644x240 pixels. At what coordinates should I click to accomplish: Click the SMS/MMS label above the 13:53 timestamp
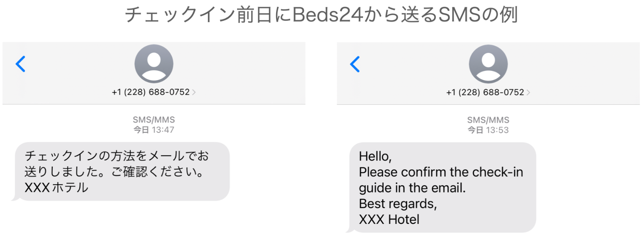pyautogui.click(x=488, y=120)
